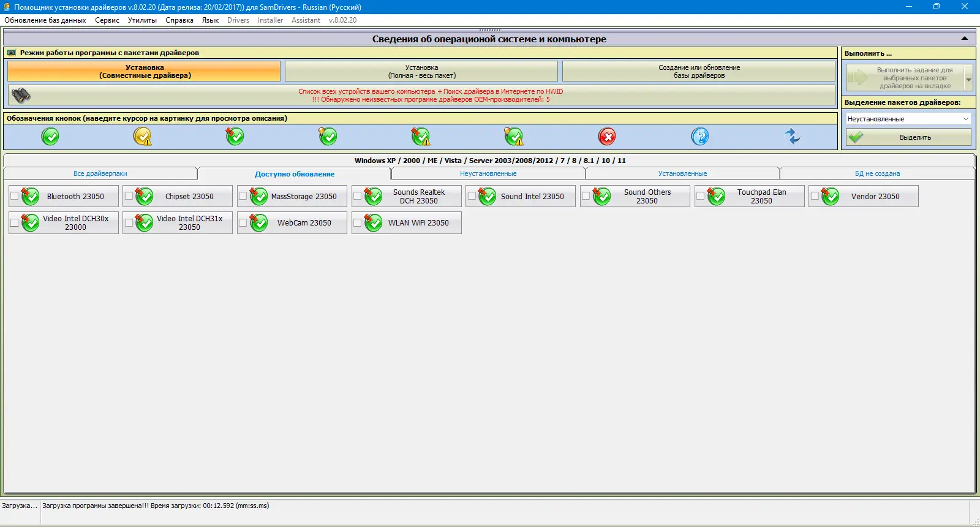Open the Все драйверпаки tab

click(100, 173)
